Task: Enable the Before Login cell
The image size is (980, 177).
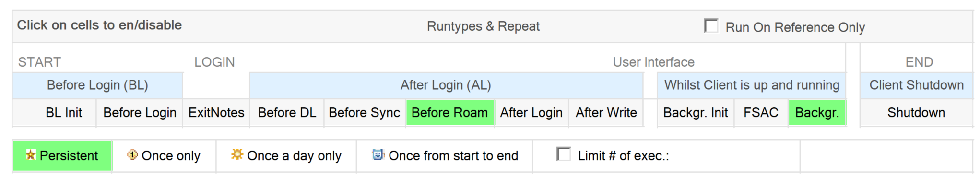Action: point(140,113)
